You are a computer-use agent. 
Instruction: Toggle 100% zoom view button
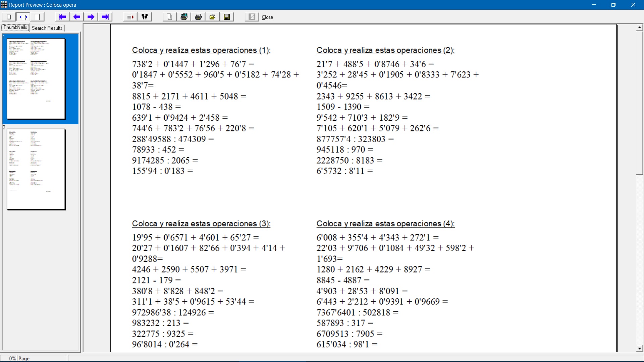[37, 17]
